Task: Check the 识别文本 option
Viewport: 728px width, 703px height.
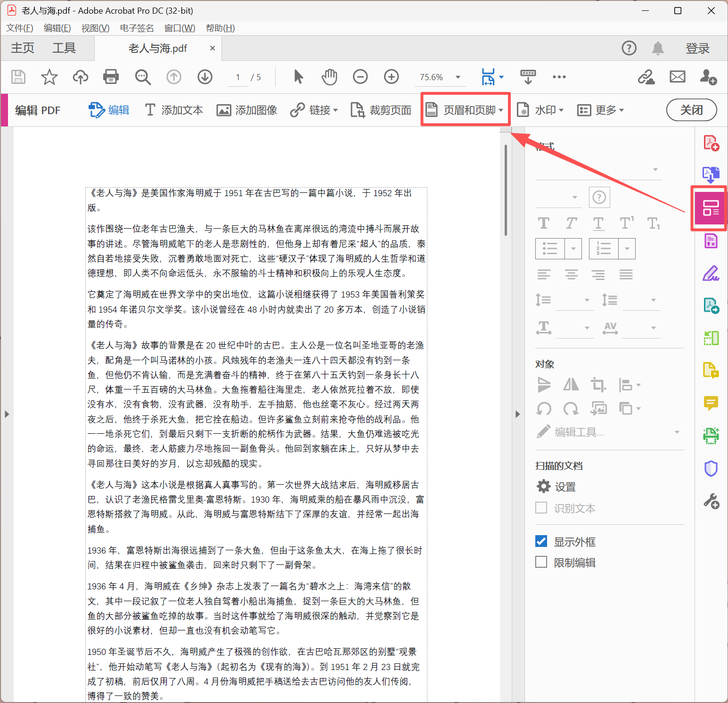Action: pyautogui.click(x=541, y=508)
